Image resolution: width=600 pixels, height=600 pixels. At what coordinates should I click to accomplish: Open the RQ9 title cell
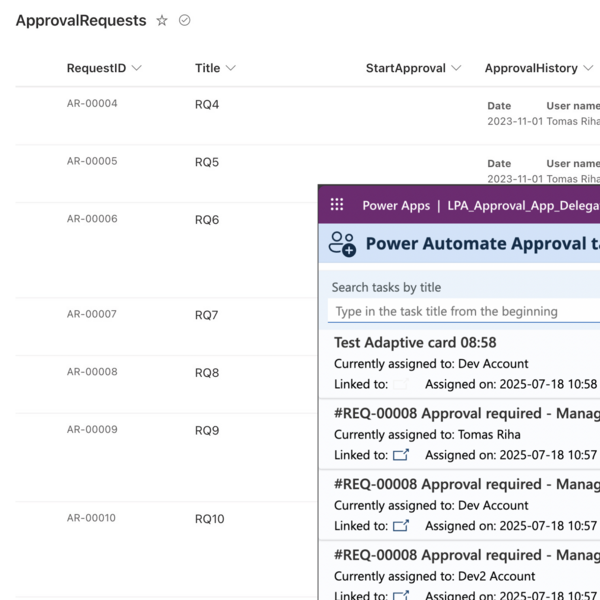pos(207,431)
